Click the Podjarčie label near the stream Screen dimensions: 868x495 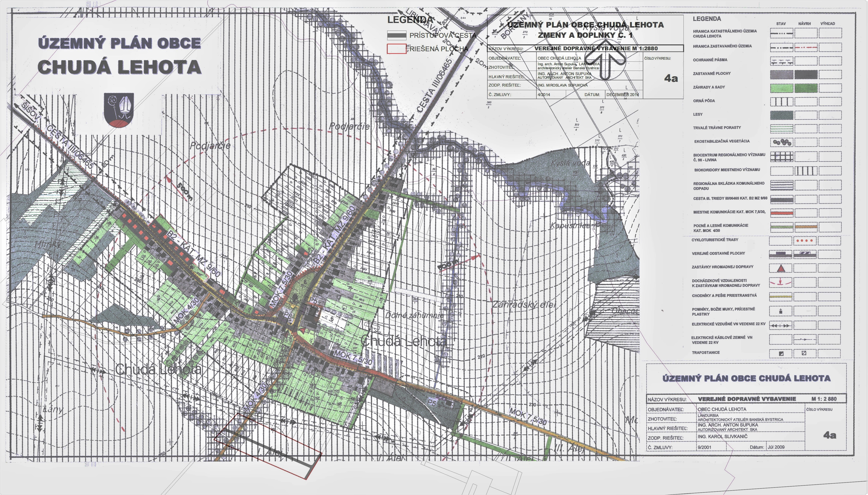click(349, 126)
